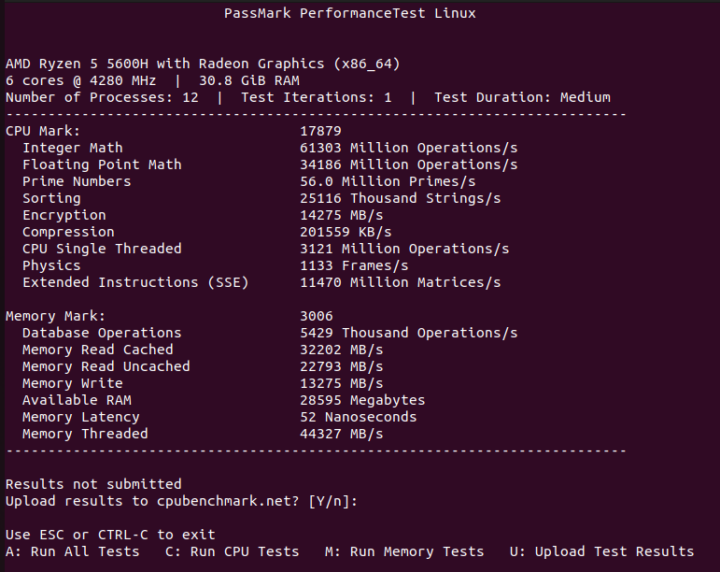Viewport: 720px width, 572px height.
Task: Click '6 cores @ 4280 MHz' text
Action: click(x=81, y=81)
